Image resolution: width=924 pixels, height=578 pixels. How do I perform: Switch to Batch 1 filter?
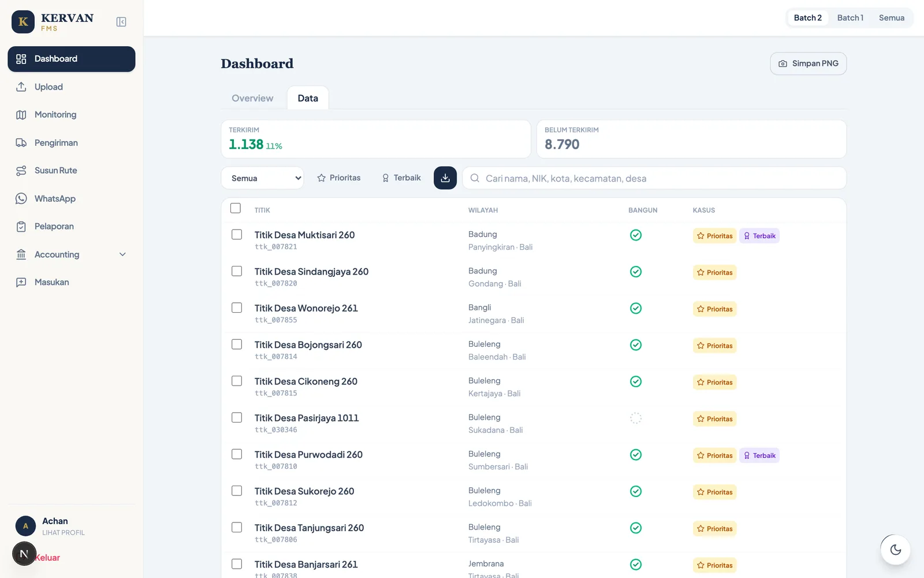coord(850,18)
